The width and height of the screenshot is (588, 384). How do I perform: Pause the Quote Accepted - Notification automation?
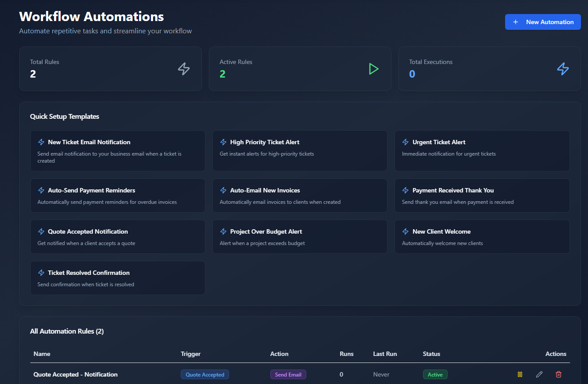520,374
